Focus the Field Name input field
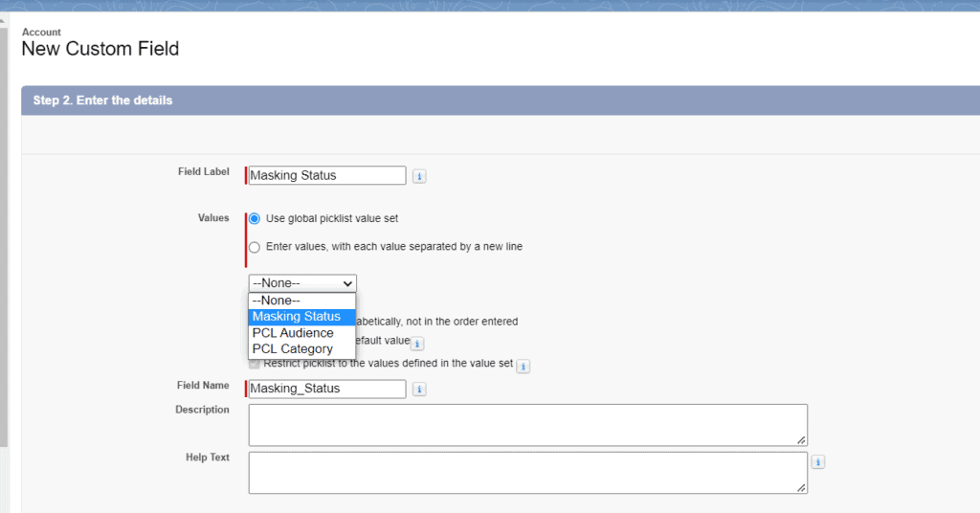The image size is (980, 513). pyautogui.click(x=326, y=390)
